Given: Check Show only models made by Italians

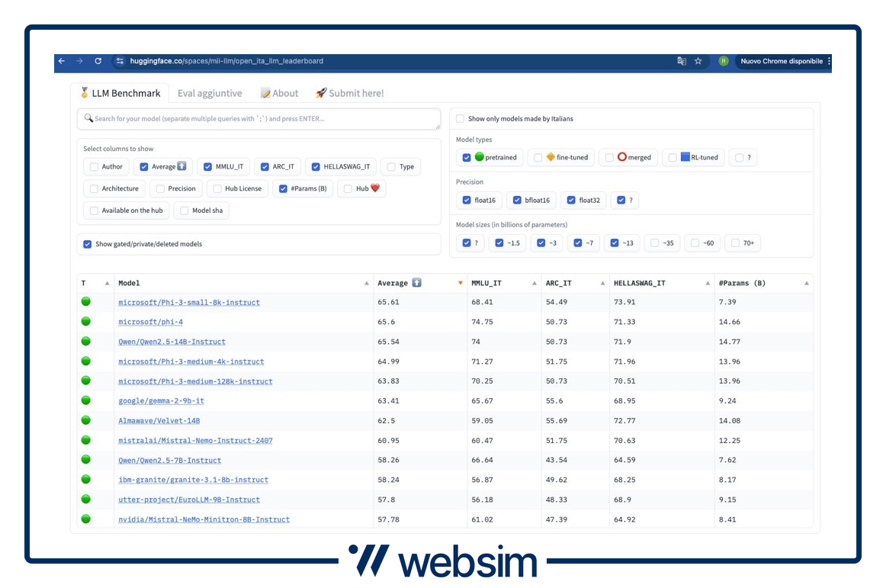Looking at the screenshot, I should [460, 119].
